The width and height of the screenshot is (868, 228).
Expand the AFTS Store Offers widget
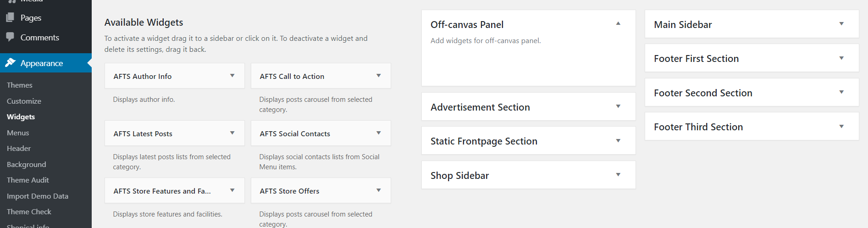coord(379,190)
